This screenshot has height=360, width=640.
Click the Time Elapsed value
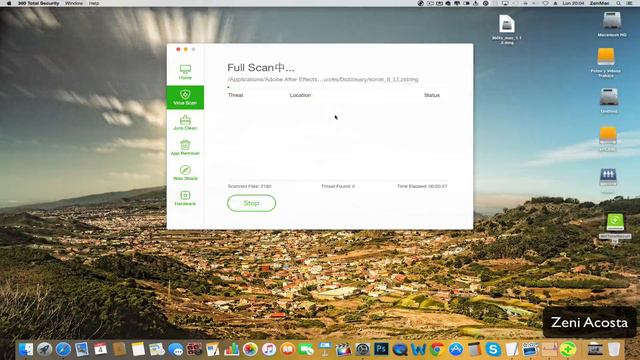tap(422, 186)
